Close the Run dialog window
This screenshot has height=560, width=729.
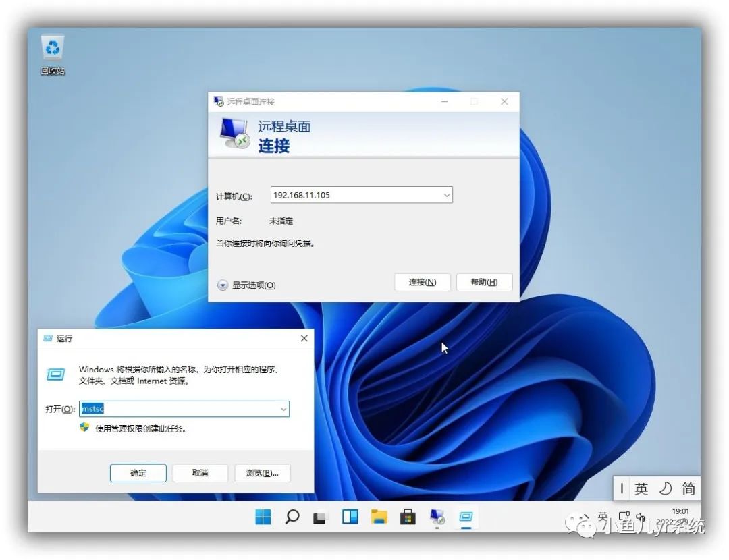(304, 338)
